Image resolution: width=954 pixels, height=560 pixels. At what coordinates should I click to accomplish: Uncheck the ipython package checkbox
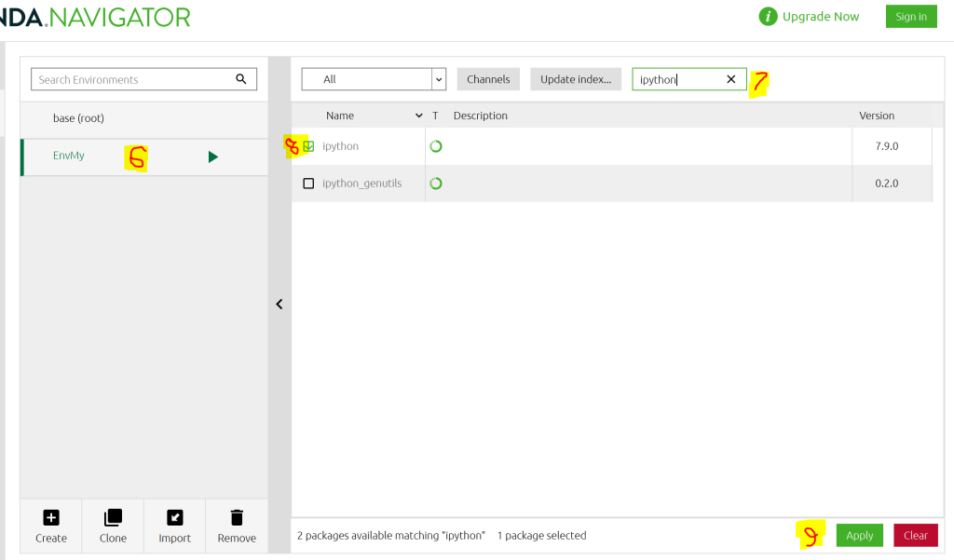(309, 146)
